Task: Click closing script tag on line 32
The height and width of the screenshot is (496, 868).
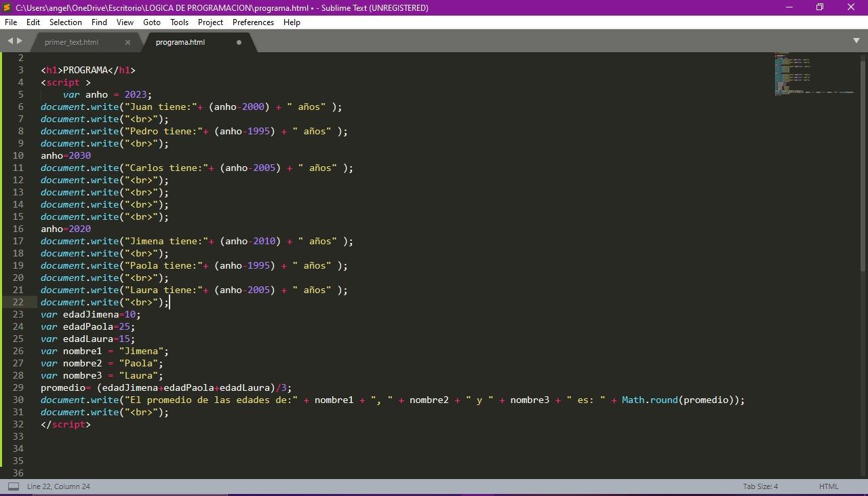Action: [66, 424]
